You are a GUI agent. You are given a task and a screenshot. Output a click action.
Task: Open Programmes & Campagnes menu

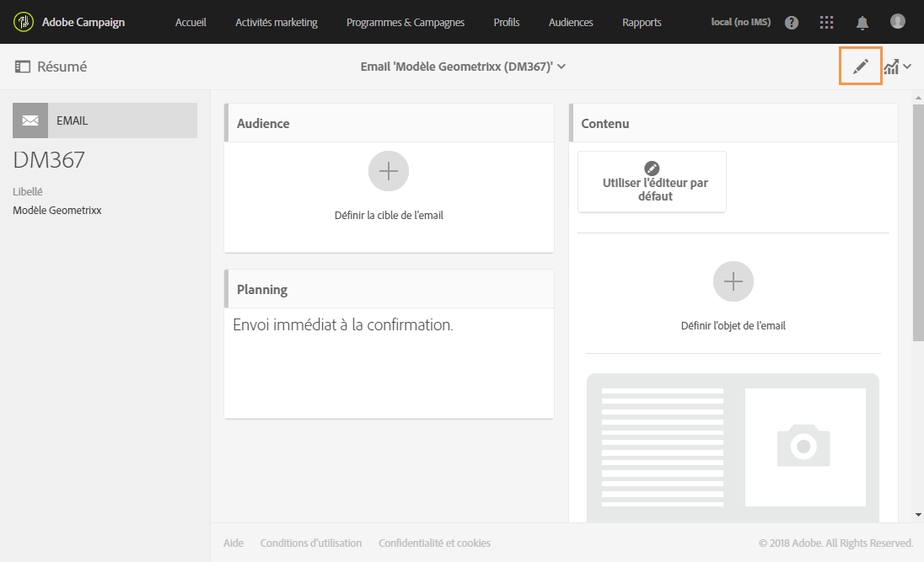pyautogui.click(x=406, y=23)
